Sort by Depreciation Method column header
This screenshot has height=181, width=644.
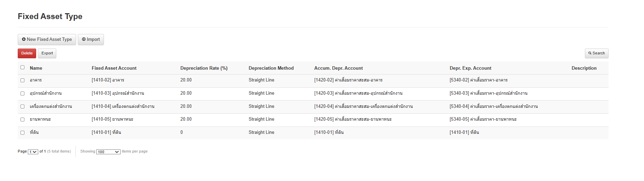coord(271,68)
